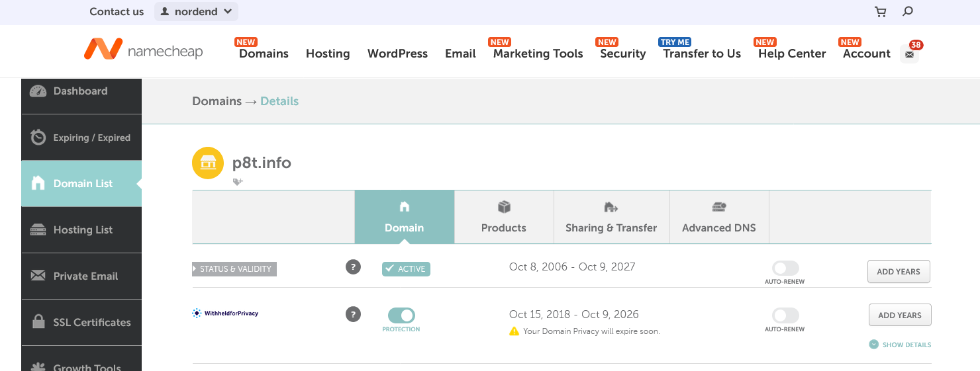
Task: Click the Dashboard gauge icon in sidebar
Action: tap(38, 91)
